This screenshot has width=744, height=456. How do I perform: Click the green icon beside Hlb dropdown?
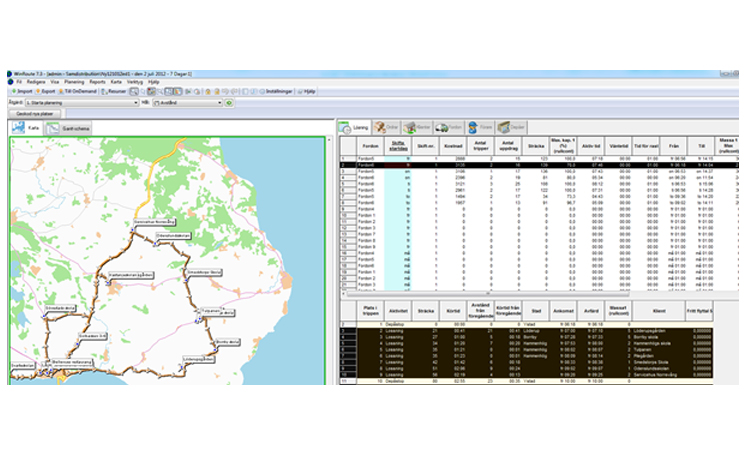[229, 102]
